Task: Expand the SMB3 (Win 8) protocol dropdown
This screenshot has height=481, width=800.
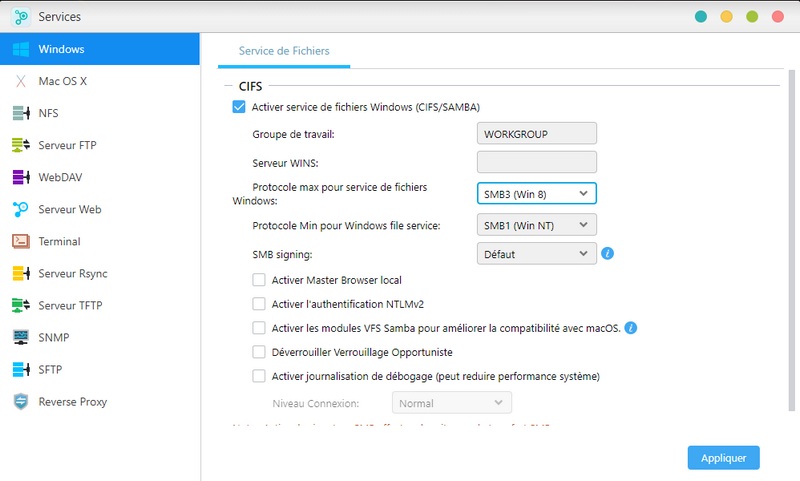Action: (x=537, y=193)
